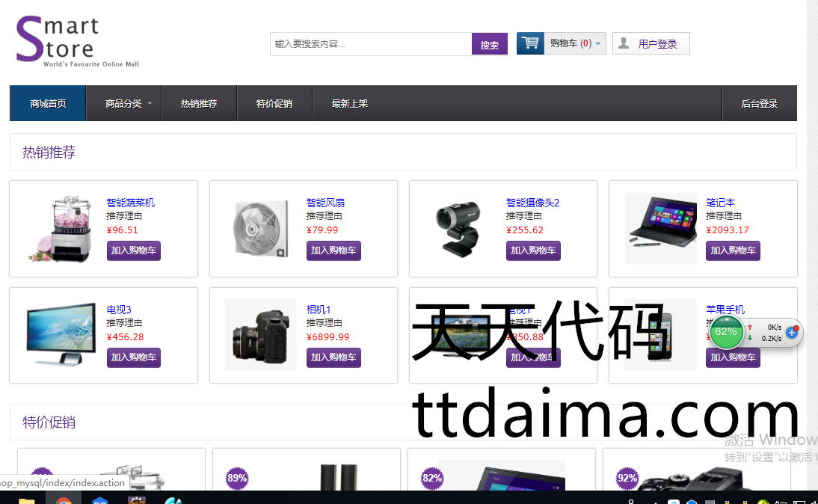Click the search input field
This screenshot has width=818, height=504.
pos(371,44)
